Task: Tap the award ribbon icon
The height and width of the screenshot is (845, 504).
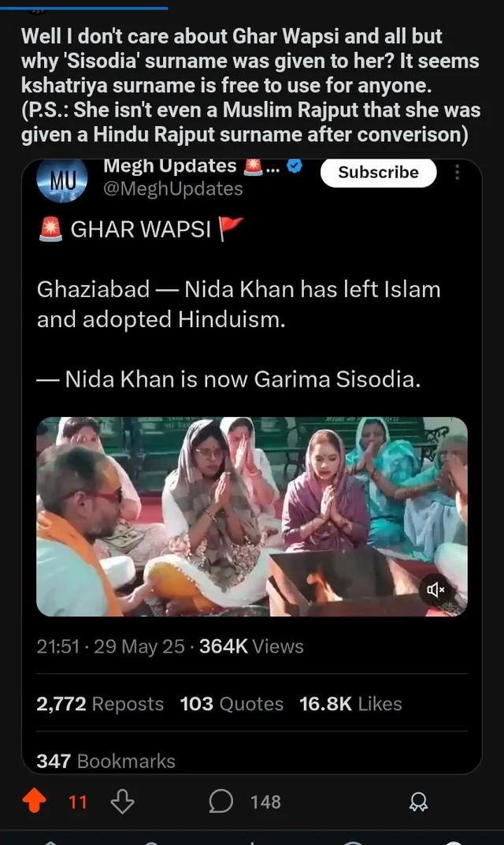Action: 418,802
